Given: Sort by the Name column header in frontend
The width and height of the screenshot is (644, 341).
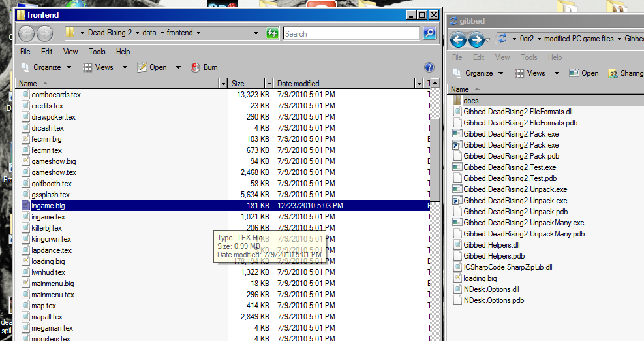Looking at the screenshot, I should coord(117,84).
